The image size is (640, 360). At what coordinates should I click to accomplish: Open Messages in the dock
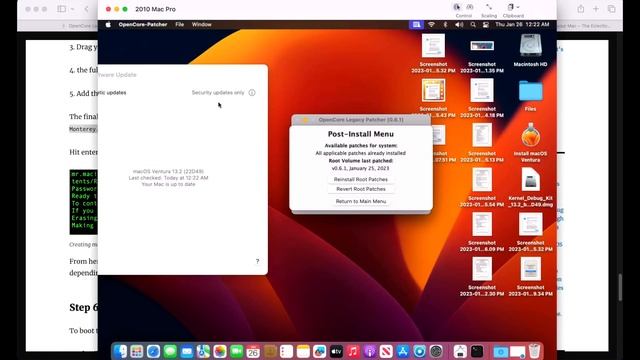[x=170, y=351]
